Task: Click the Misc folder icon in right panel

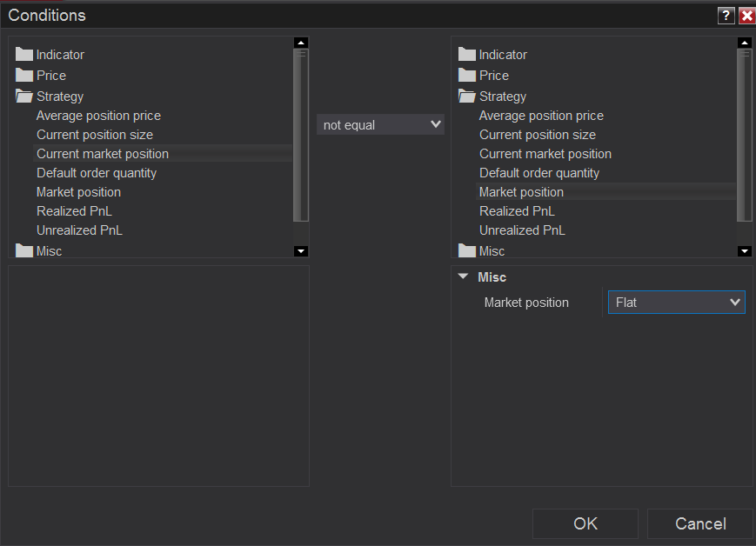Action: [x=467, y=251]
